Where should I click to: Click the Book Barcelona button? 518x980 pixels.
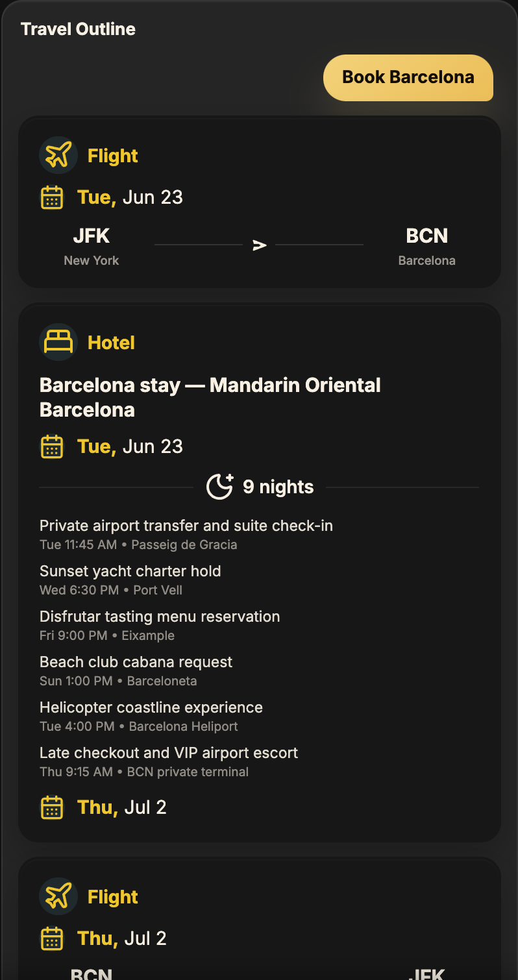tap(408, 78)
